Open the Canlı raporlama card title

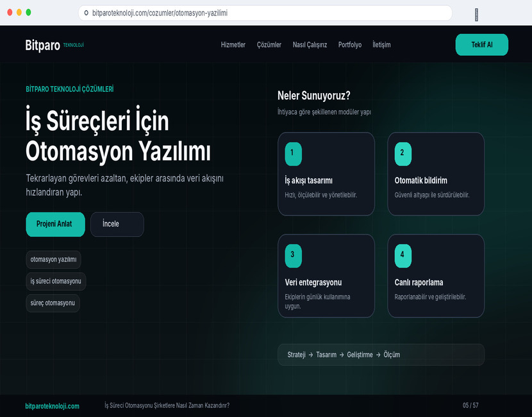(419, 282)
